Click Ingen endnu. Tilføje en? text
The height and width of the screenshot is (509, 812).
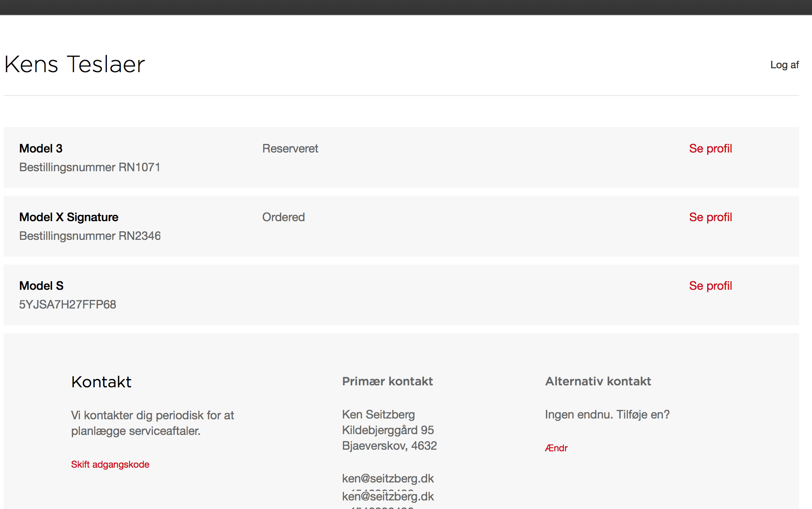click(607, 415)
